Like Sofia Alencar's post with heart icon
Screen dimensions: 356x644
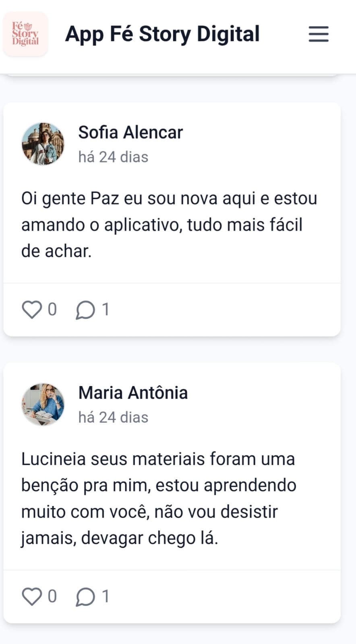(32, 310)
